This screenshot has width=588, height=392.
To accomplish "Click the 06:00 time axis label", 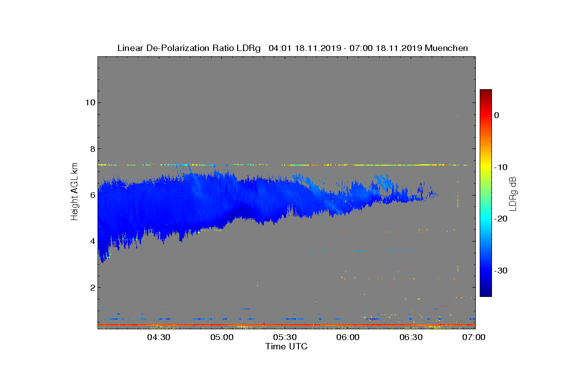I will (348, 337).
